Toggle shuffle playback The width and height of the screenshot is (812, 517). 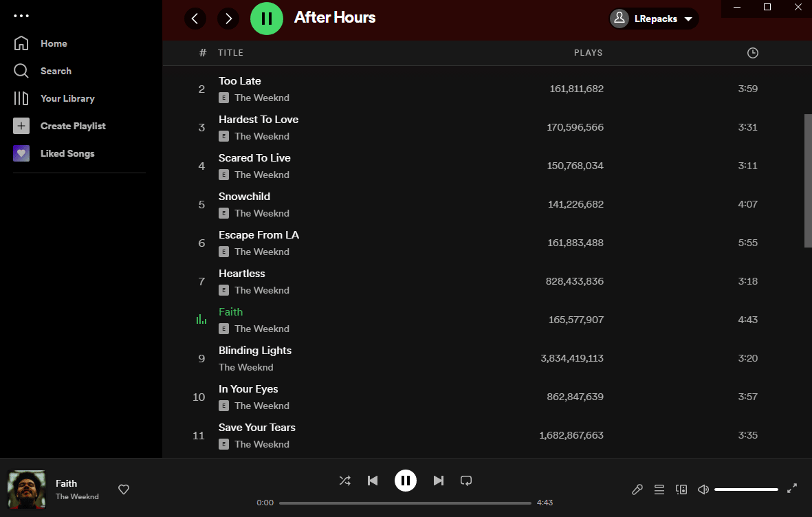(x=345, y=481)
